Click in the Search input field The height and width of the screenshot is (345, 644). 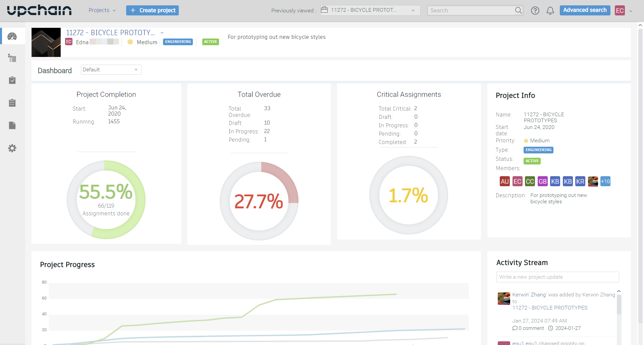pos(471,10)
